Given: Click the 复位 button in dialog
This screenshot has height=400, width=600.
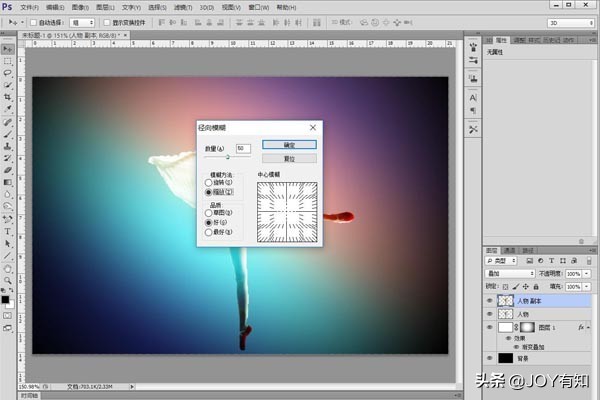Looking at the screenshot, I should [289, 158].
